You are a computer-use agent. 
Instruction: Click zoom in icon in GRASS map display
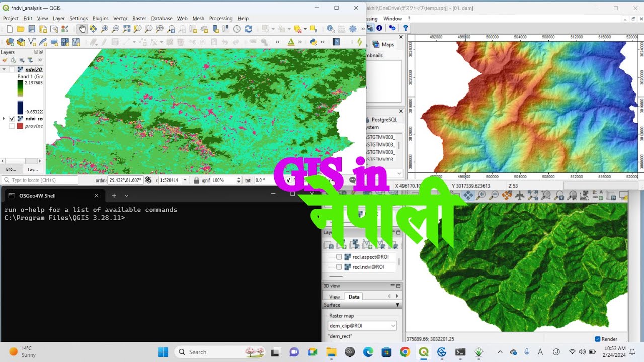[481, 195]
